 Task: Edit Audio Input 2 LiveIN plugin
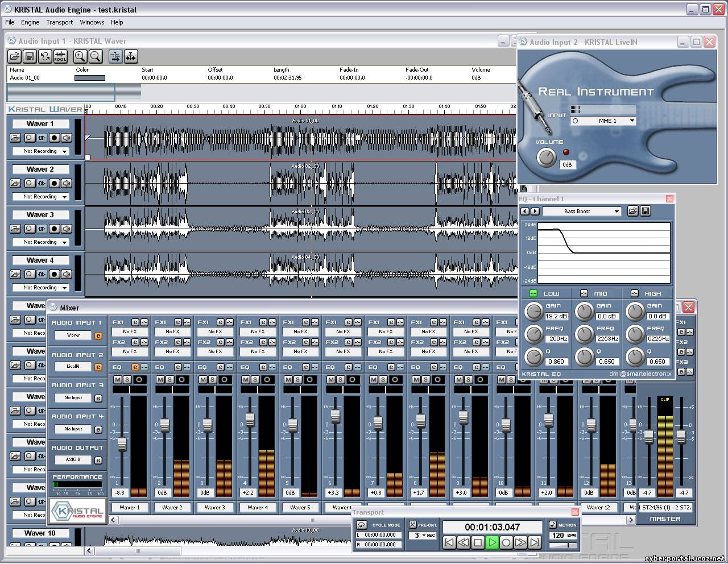pos(98,367)
